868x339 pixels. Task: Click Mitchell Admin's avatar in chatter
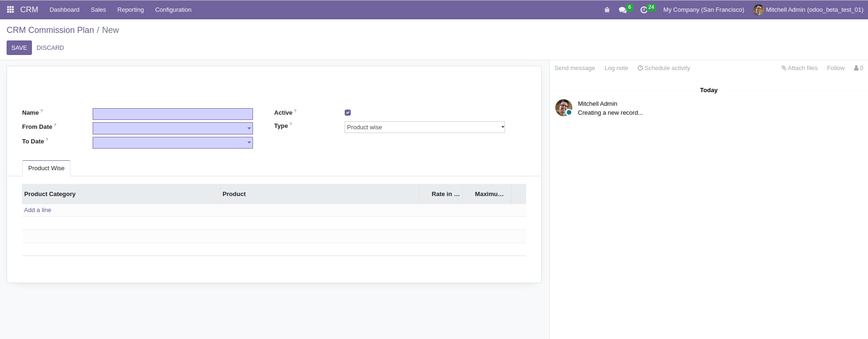click(563, 108)
